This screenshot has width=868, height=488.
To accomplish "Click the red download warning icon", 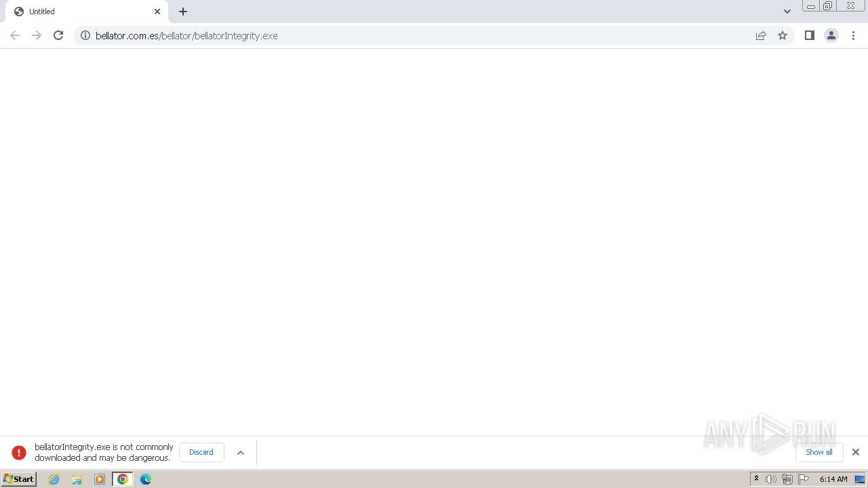I will [19, 452].
